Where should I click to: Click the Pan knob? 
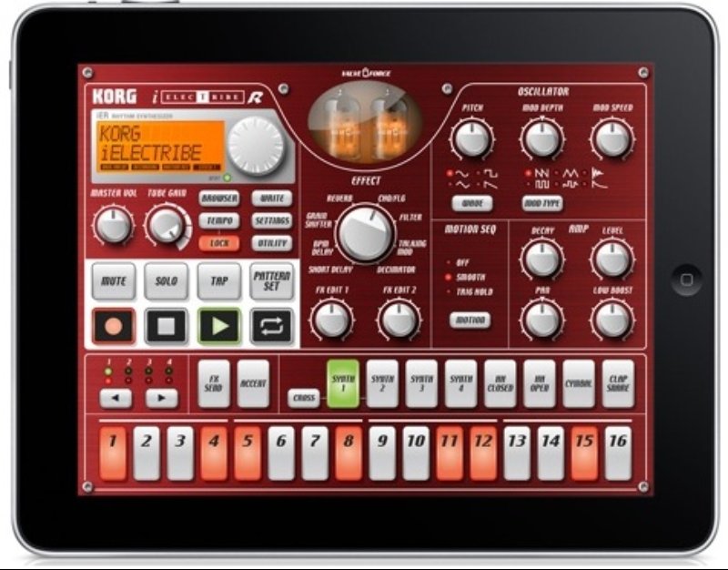[x=542, y=320]
